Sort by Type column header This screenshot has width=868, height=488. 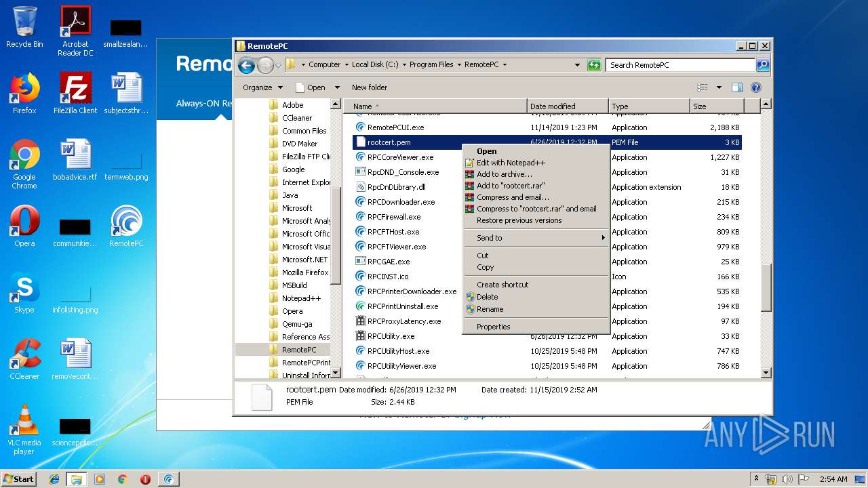click(649, 106)
